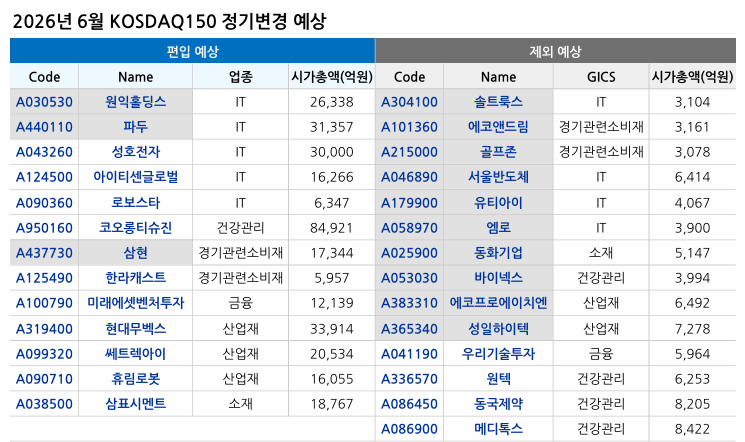This screenshot has width=745, height=442.
Task: Click the A038500 code link
Action: tap(44, 404)
